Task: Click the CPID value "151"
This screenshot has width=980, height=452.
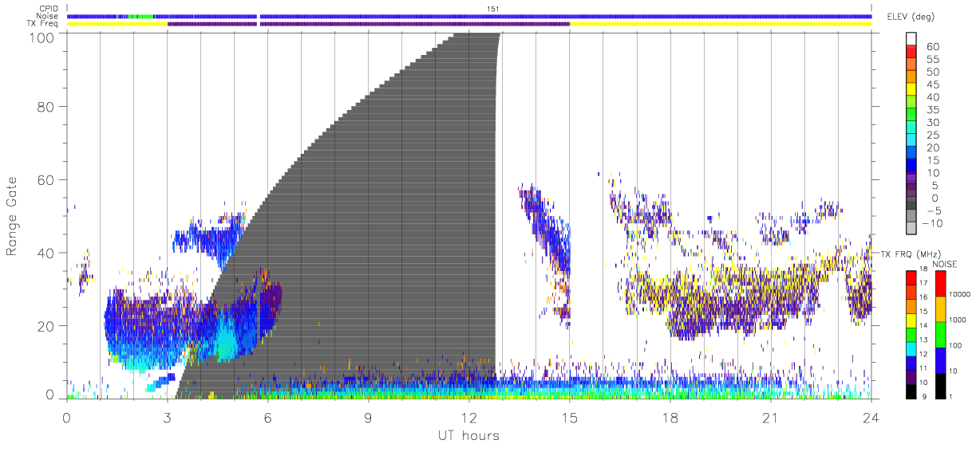Action: point(492,9)
